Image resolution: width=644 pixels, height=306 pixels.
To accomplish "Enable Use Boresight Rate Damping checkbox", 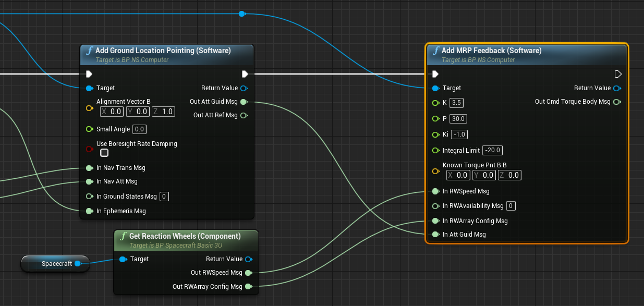I will [x=104, y=153].
